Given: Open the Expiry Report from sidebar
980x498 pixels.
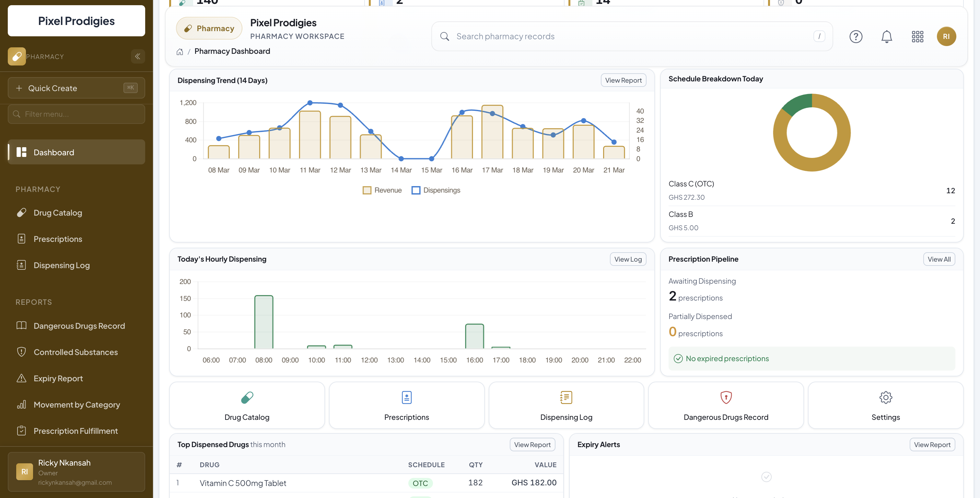Looking at the screenshot, I should tap(58, 378).
